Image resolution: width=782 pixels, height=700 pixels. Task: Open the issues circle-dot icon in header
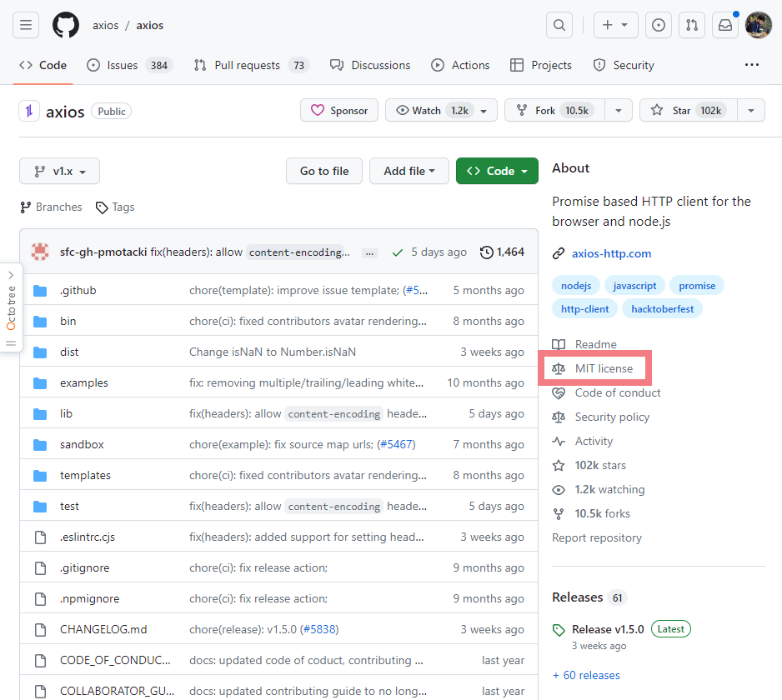point(659,25)
